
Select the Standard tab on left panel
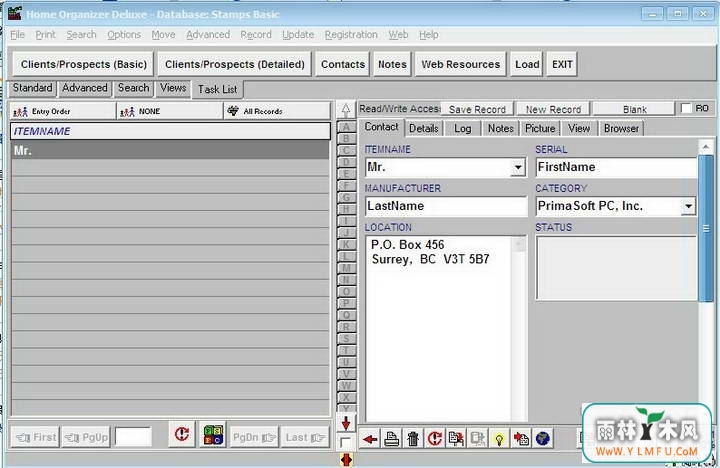32,88
